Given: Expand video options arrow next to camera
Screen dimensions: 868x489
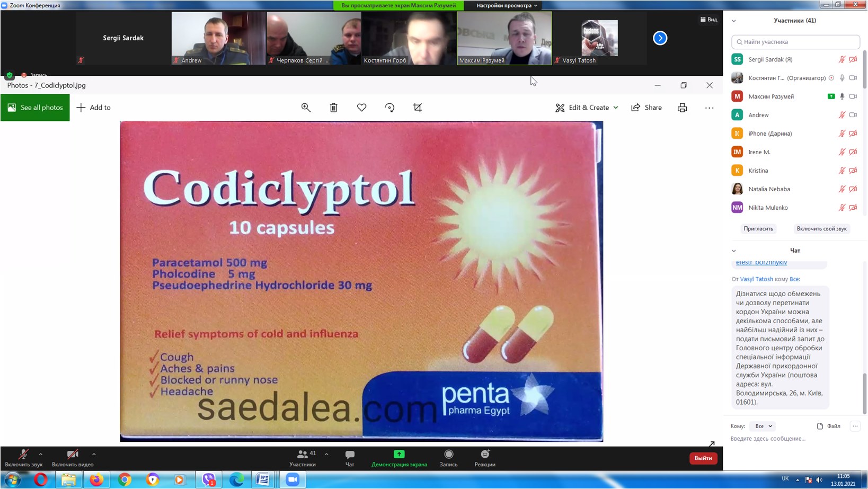Looking at the screenshot, I should [x=94, y=454].
